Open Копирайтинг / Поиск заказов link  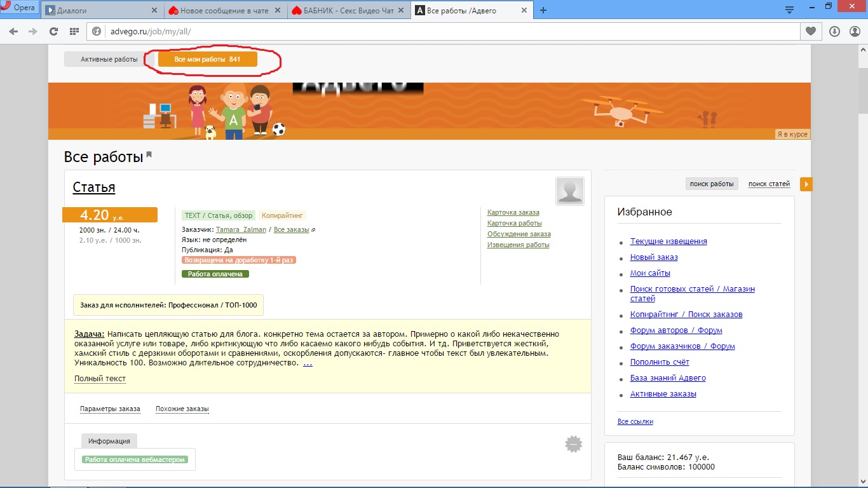click(x=686, y=315)
